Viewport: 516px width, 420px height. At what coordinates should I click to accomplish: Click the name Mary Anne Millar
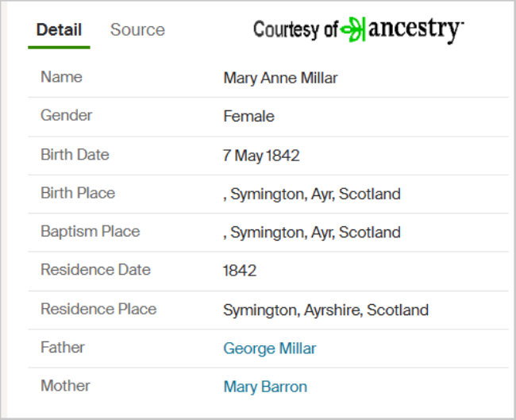coord(280,79)
